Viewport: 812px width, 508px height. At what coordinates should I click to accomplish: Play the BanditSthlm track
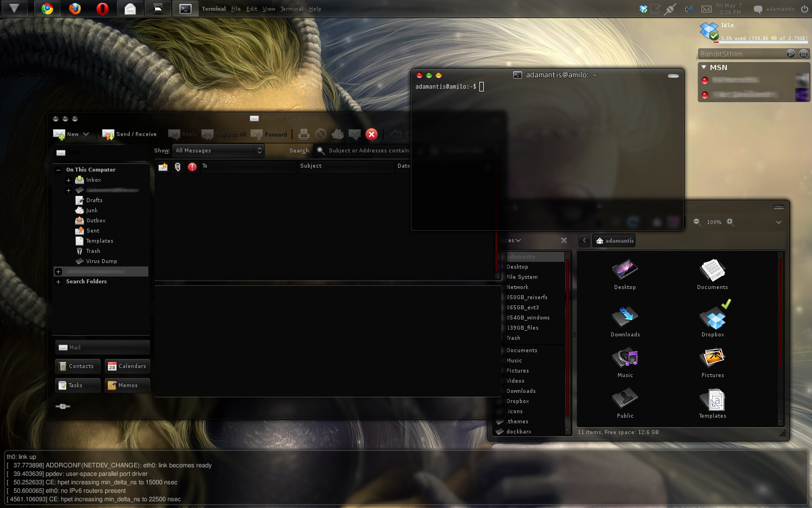pos(791,54)
